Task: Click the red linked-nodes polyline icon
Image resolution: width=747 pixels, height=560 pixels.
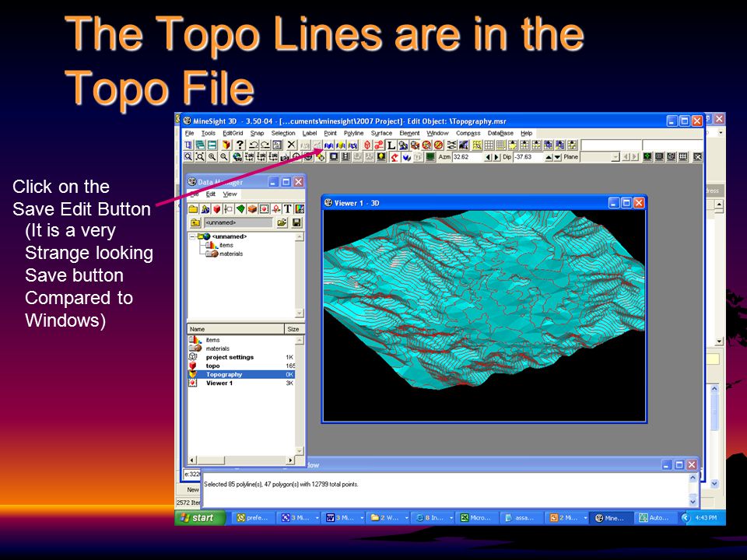Action: click(379, 145)
